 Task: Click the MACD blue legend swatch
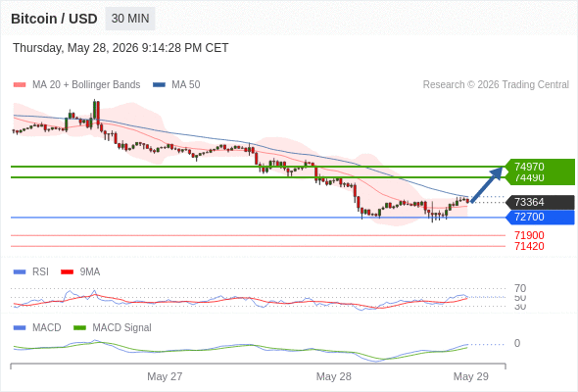20,328
